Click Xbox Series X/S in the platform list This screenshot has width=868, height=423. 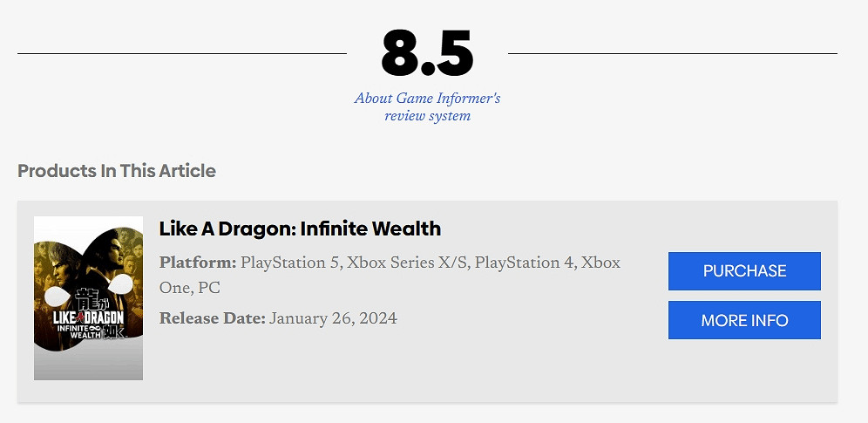tap(407, 263)
